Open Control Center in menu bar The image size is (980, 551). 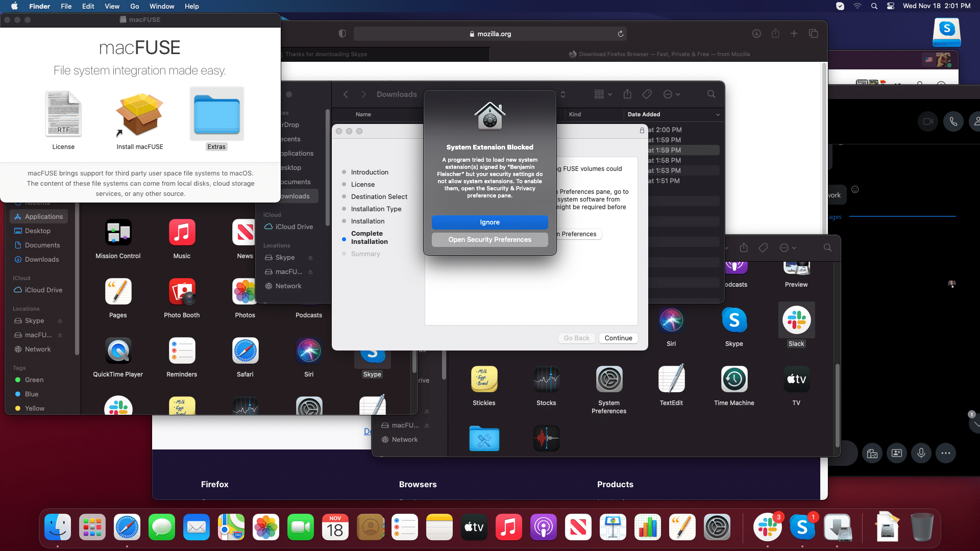(x=891, y=6)
